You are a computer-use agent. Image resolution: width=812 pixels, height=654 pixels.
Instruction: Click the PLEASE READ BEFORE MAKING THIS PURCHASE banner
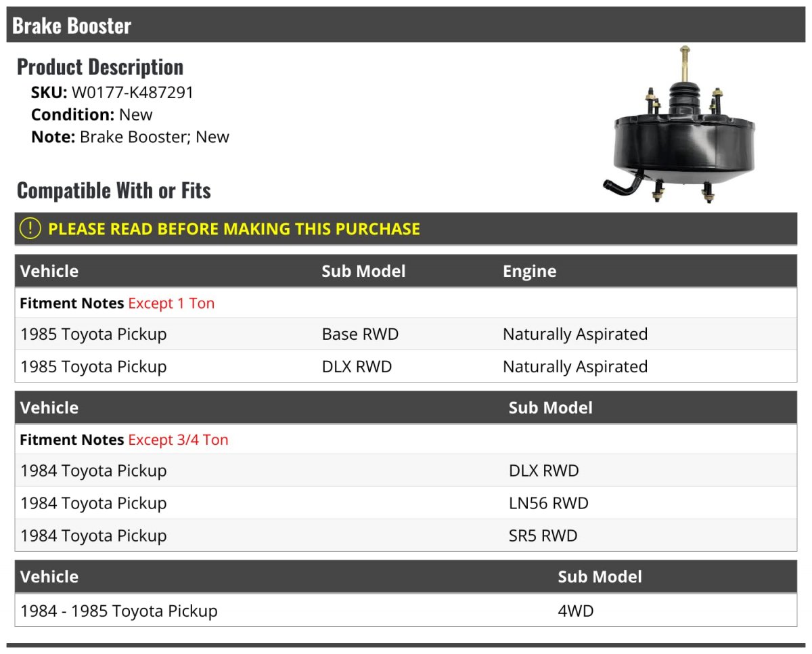click(x=406, y=229)
